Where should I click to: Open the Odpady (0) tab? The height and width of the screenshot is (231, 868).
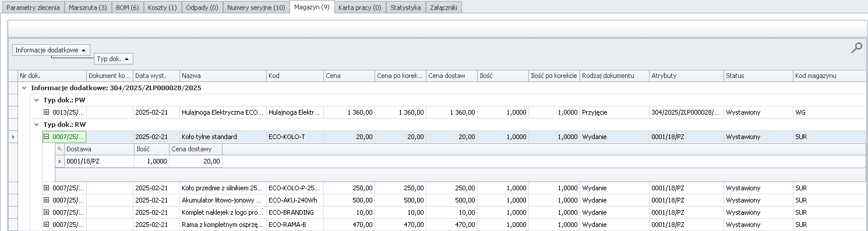(x=202, y=8)
